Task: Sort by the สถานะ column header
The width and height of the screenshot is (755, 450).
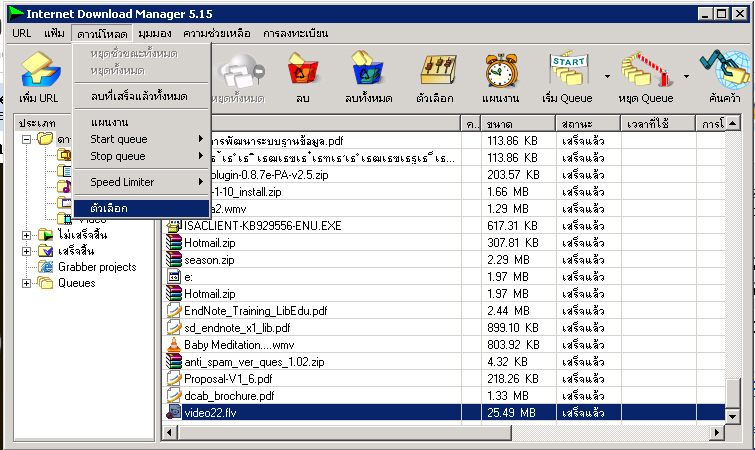Action: click(588, 124)
